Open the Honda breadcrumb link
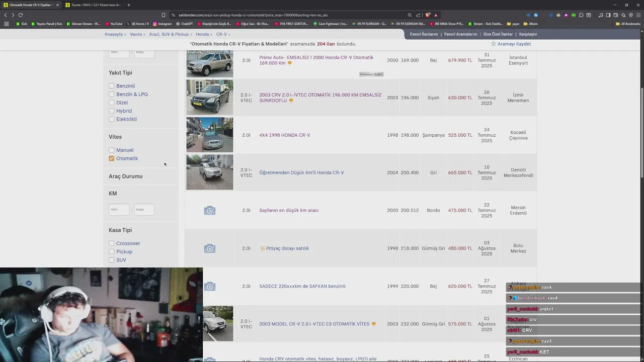The width and height of the screenshot is (644, 362). [x=202, y=34]
